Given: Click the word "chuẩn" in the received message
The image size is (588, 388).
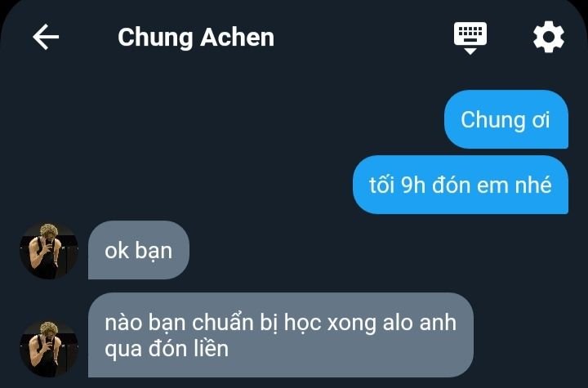Looking at the screenshot, I should coord(223,323).
